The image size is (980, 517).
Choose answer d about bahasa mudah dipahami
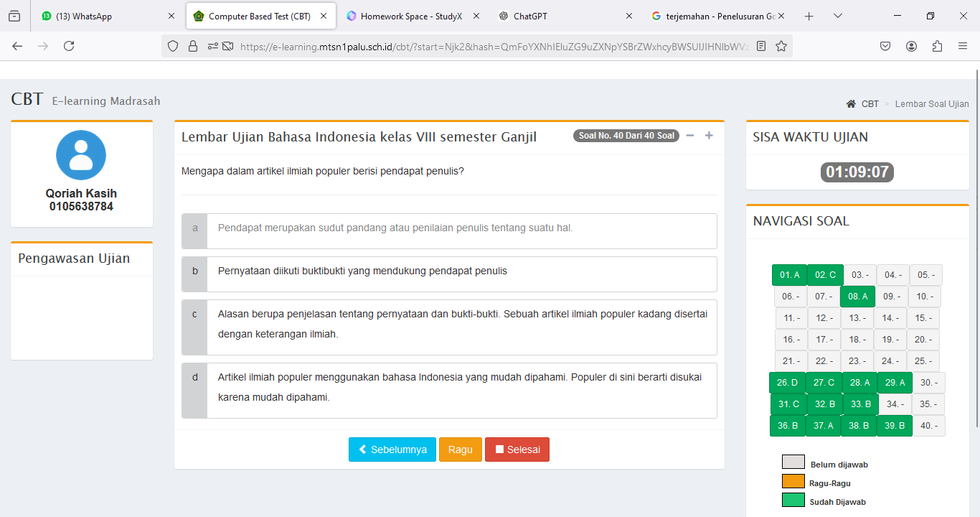[x=449, y=391]
